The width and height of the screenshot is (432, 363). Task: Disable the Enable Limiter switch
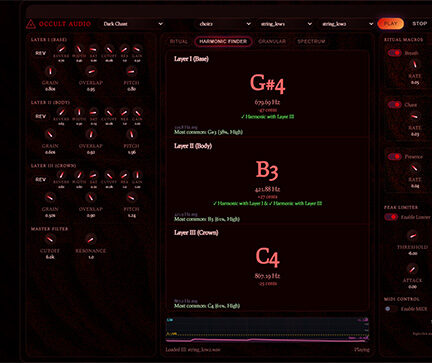(391, 217)
